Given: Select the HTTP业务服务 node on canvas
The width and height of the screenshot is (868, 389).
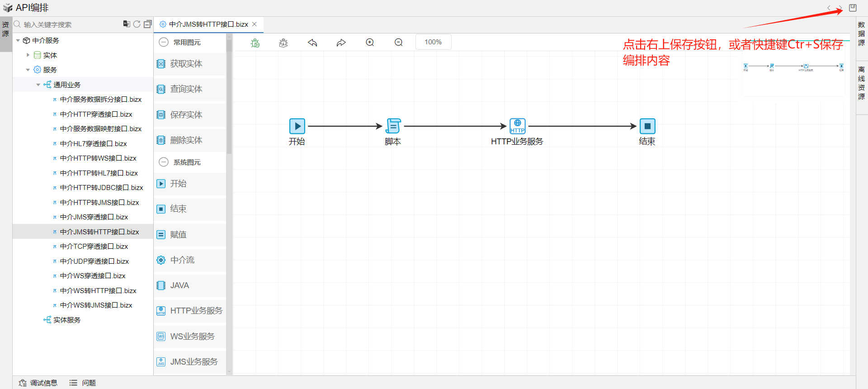Looking at the screenshot, I should pyautogui.click(x=517, y=126).
